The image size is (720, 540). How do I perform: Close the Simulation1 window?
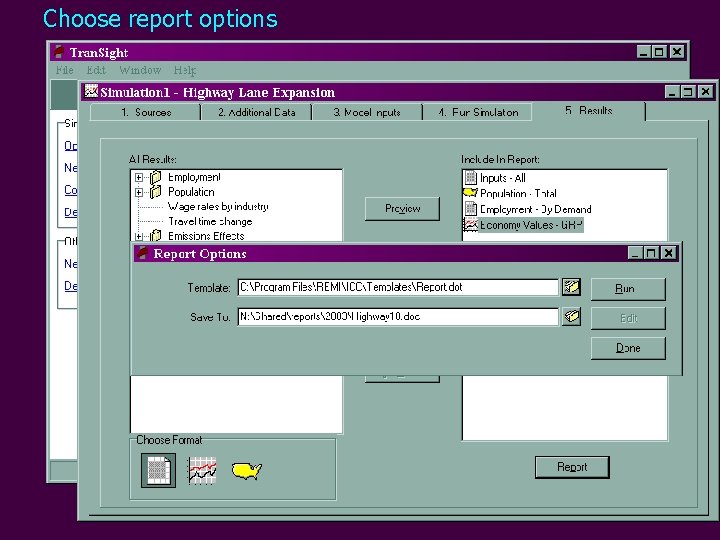pos(706,92)
